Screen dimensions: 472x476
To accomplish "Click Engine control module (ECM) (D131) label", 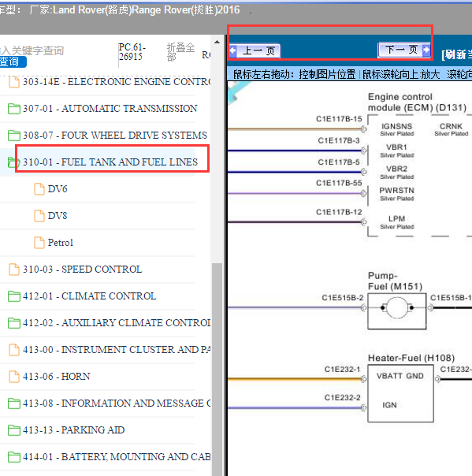I will 417,102.
